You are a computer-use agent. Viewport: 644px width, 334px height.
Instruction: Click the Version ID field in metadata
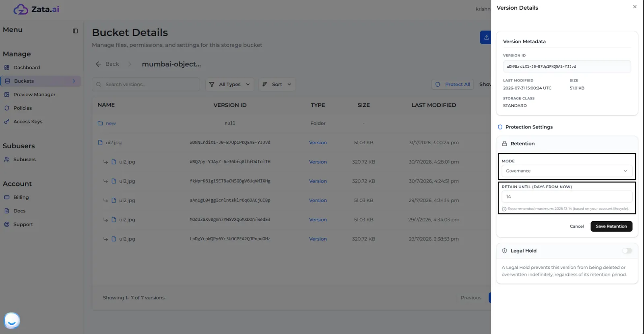click(x=566, y=66)
